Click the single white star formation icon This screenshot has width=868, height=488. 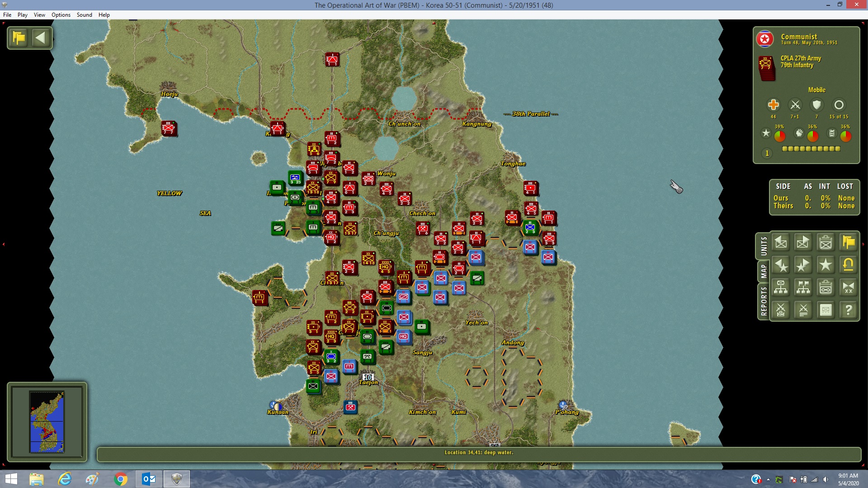pyautogui.click(x=826, y=265)
